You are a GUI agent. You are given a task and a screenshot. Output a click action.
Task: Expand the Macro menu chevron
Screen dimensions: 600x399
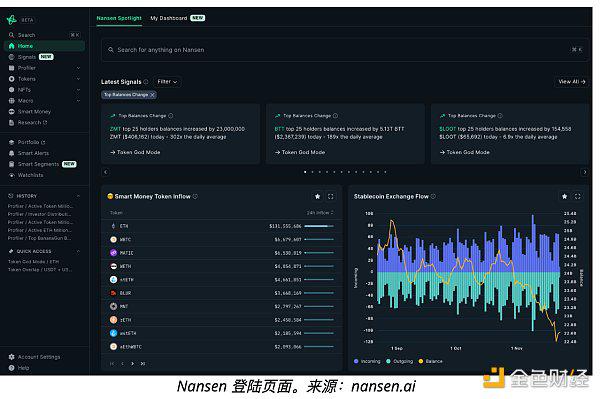pos(78,101)
